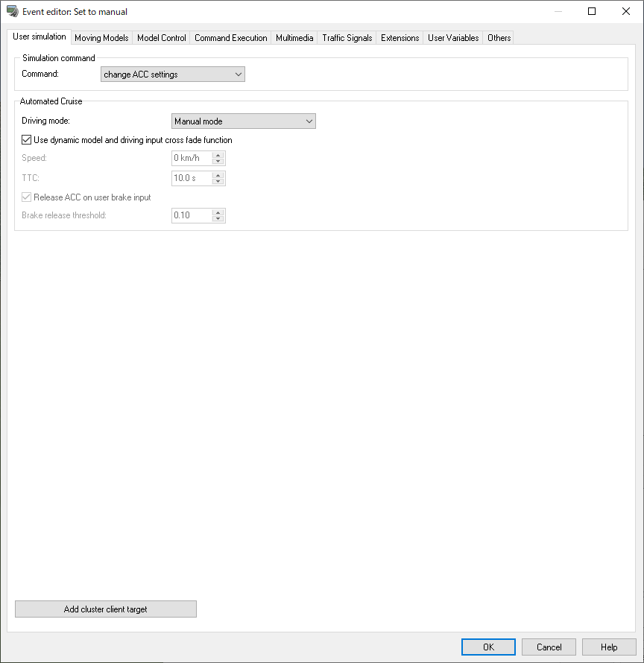
Task: Click the Cancel button
Action: pyautogui.click(x=549, y=647)
